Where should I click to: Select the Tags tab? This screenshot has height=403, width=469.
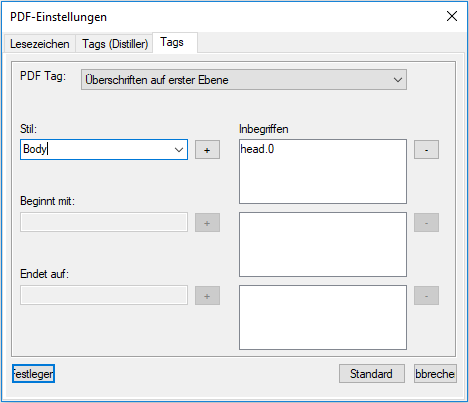(175, 42)
